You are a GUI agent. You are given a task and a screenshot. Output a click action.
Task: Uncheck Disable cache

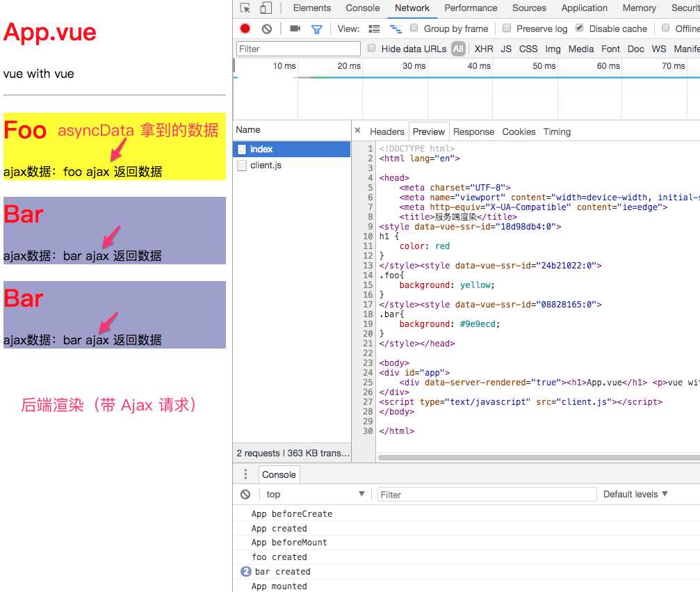[580, 28]
